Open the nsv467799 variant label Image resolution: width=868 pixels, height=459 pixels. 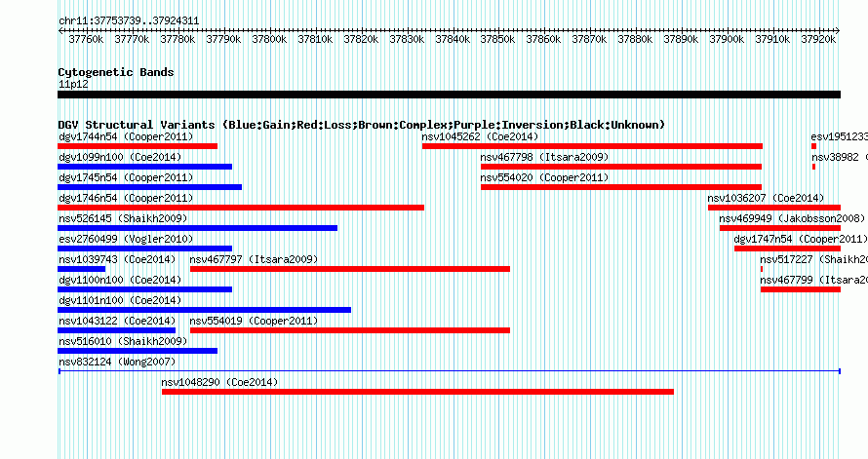tap(813, 280)
